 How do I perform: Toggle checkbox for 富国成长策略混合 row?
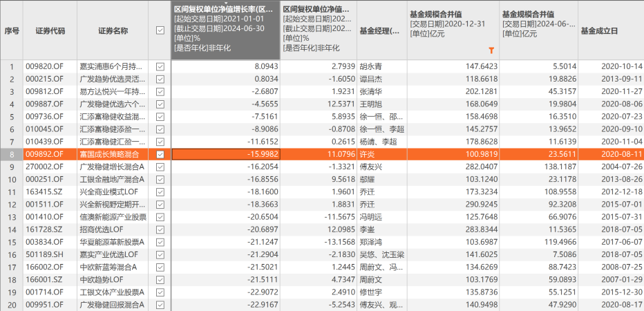160,155
